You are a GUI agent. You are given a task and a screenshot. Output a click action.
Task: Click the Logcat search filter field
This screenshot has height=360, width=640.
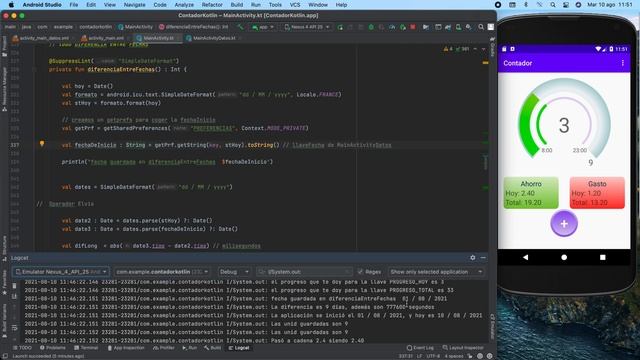(304, 271)
